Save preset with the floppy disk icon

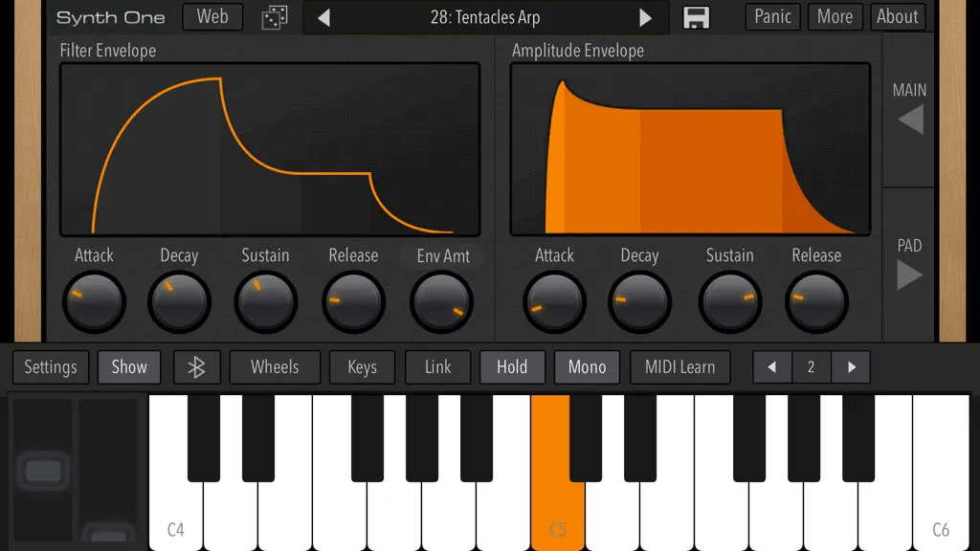[x=696, y=17]
